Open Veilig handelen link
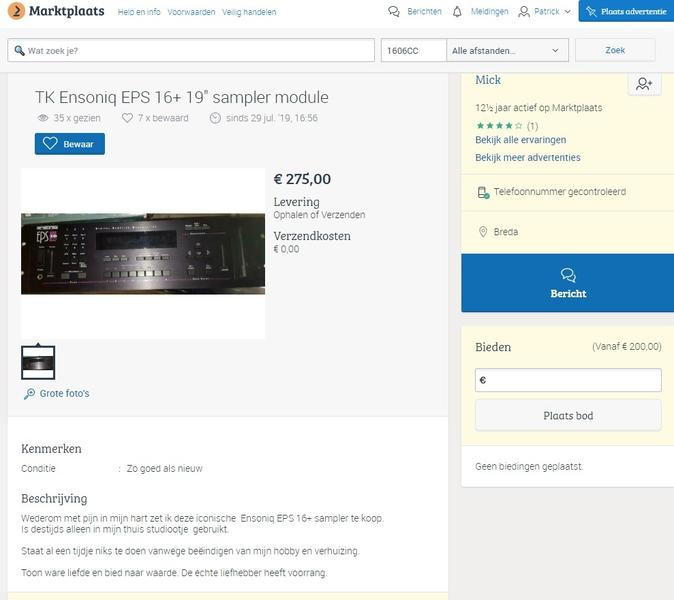The height and width of the screenshot is (600, 674). (249, 12)
